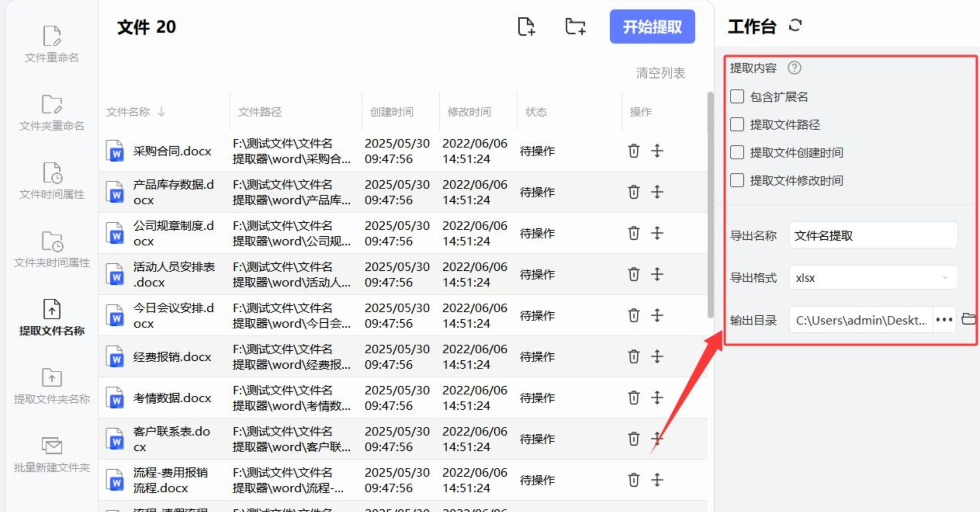Switch to 文件重命名 in sidebar
This screenshot has height=512, width=980.
coord(52,44)
